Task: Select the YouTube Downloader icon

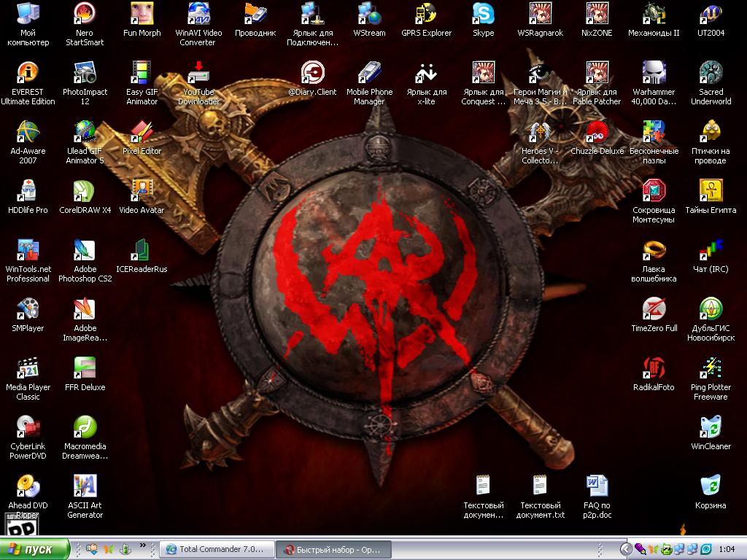Action: (198, 73)
